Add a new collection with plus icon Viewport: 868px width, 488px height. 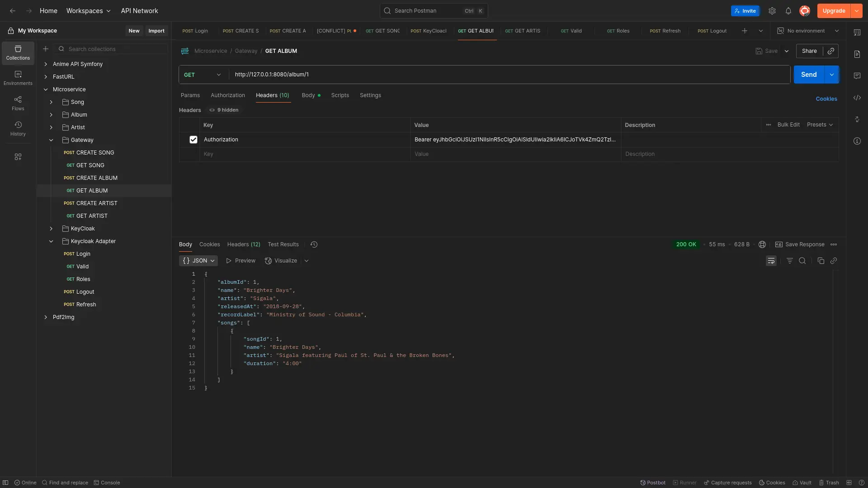pyautogui.click(x=46, y=49)
